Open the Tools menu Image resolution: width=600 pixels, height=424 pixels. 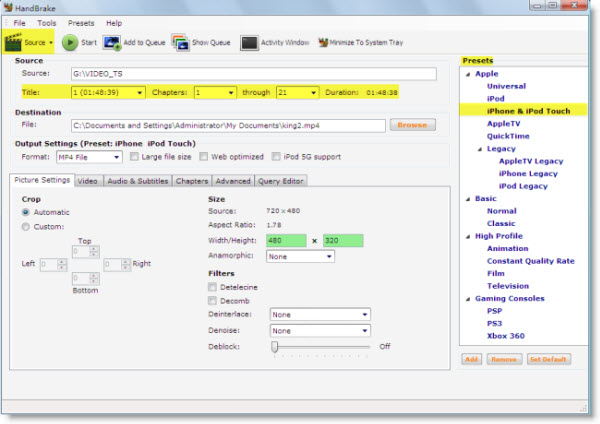(x=47, y=23)
